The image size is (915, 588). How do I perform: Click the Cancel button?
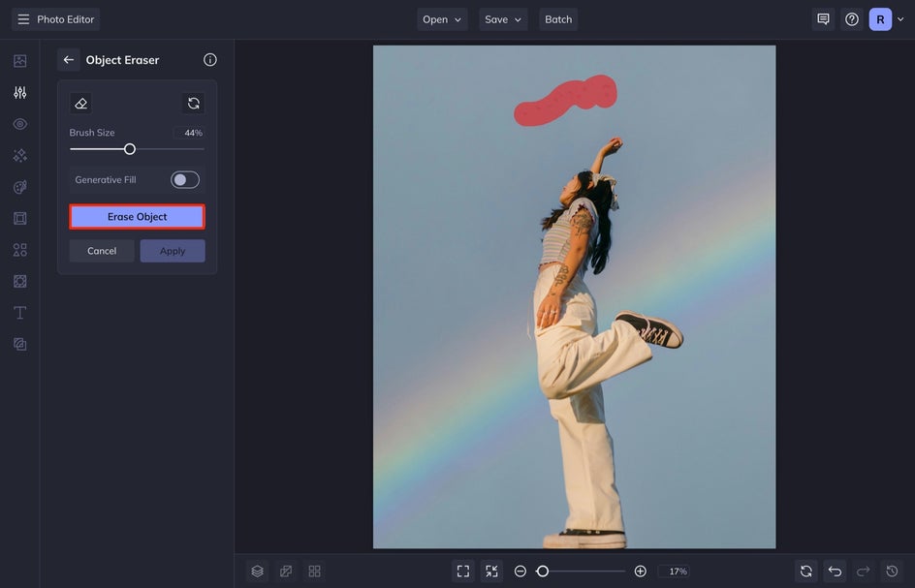coord(102,251)
